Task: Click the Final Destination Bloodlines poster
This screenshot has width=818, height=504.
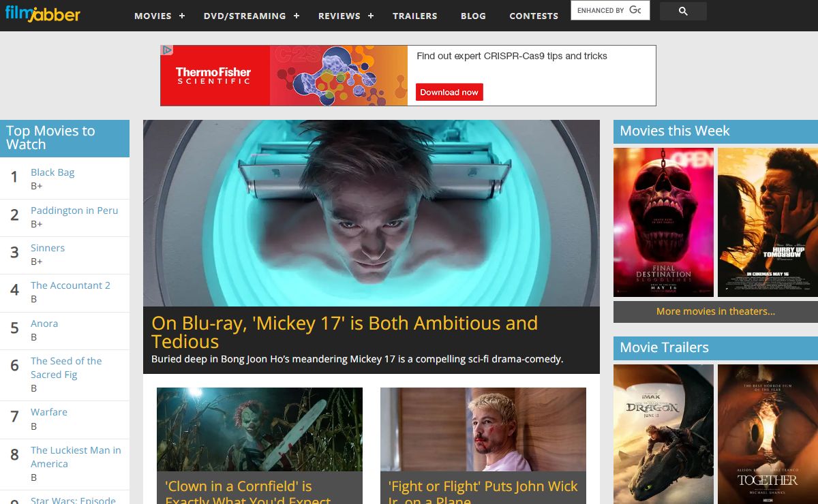Action: [663, 222]
